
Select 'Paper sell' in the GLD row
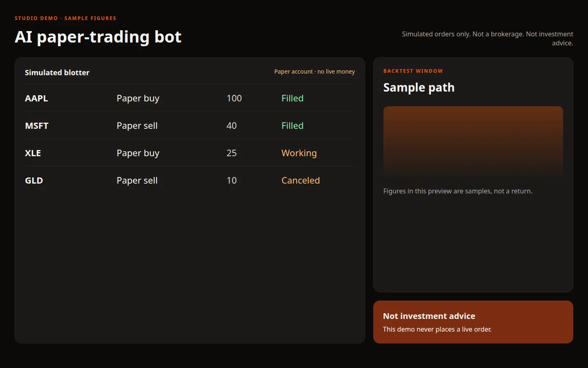pos(137,181)
